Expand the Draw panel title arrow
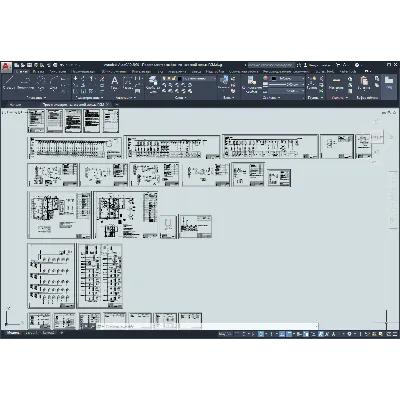Viewport: 400px width, 400px height. coord(45,98)
